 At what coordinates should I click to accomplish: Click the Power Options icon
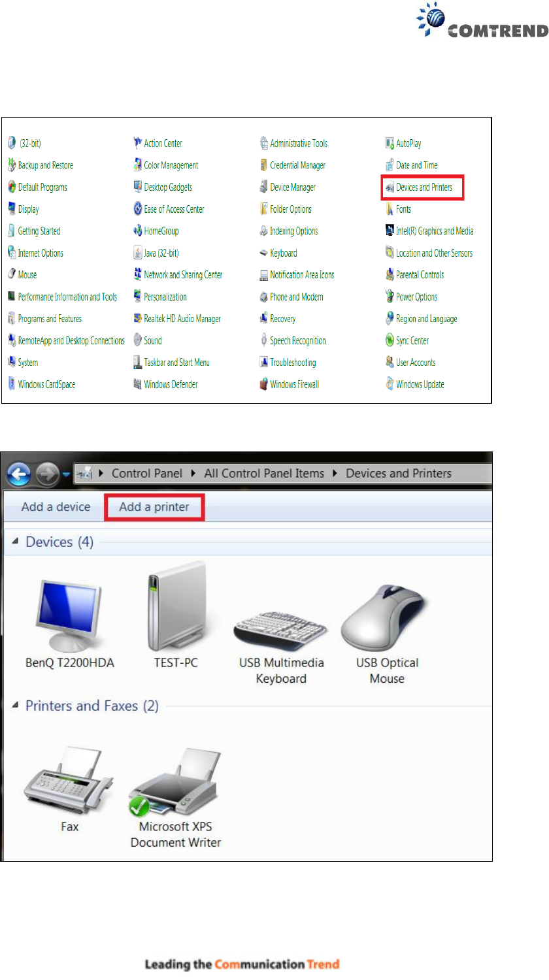click(x=390, y=297)
